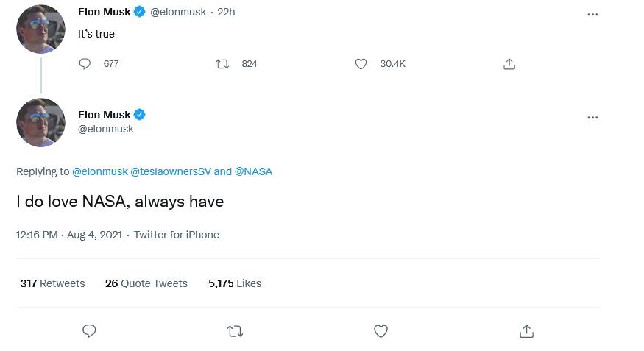Share the "I do love NASA" tweet
Viewport: 644px width, 351px height.
click(526, 331)
